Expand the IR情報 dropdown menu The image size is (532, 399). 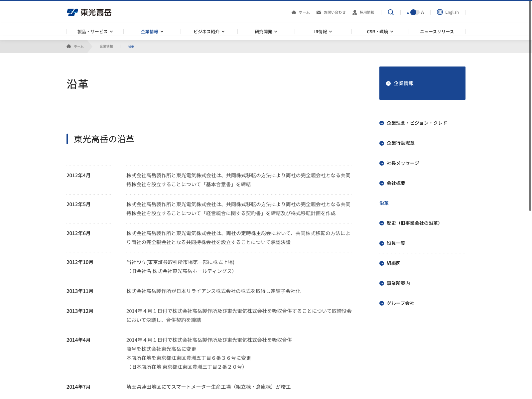point(323,32)
